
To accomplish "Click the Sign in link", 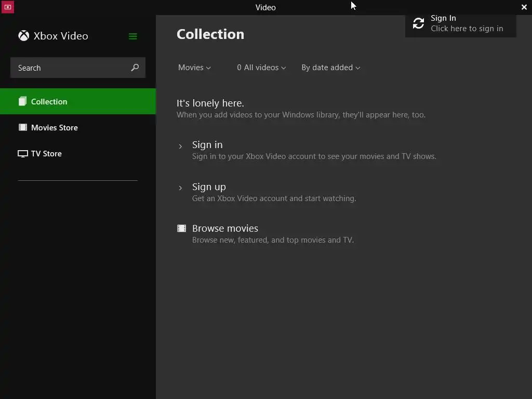I will 207,145.
